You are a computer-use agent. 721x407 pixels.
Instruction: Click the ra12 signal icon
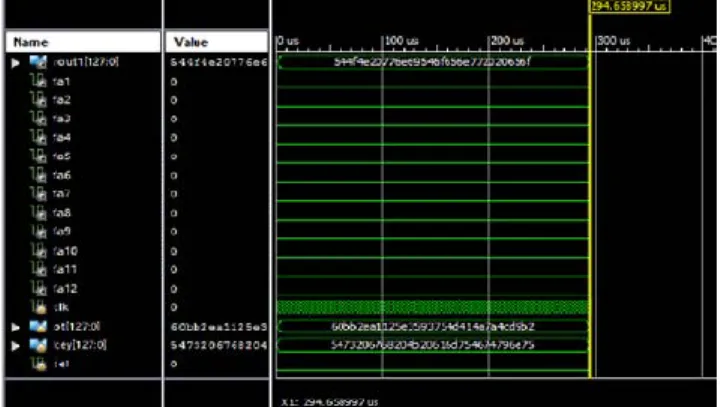pyautogui.click(x=39, y=289)
